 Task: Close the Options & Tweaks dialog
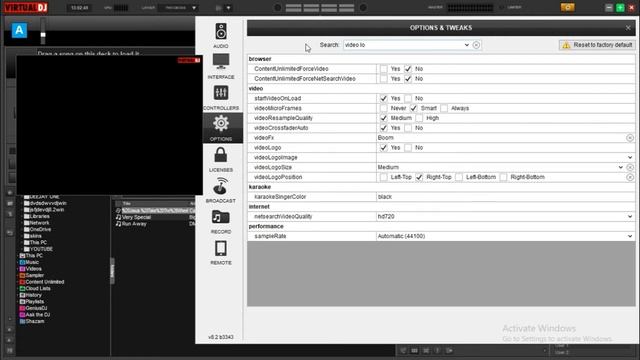(628, 28)
